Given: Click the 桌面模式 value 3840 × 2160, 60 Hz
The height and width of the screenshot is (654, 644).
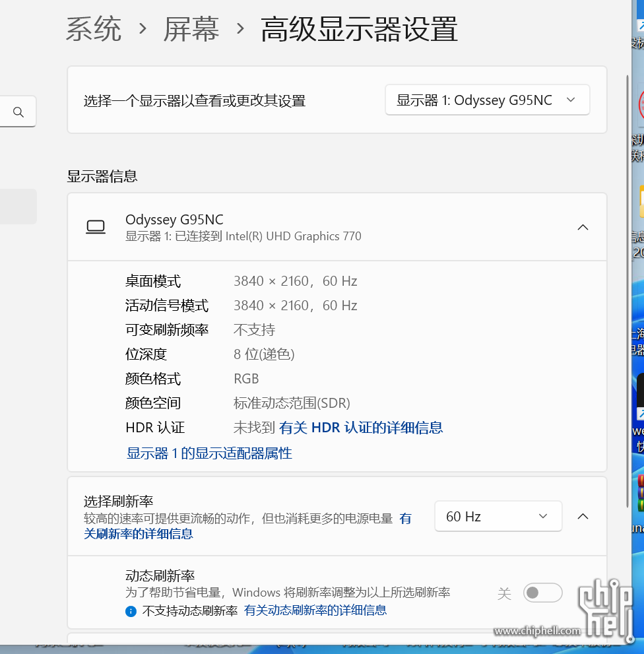Looking at the screenshot, I should (296, 281).
